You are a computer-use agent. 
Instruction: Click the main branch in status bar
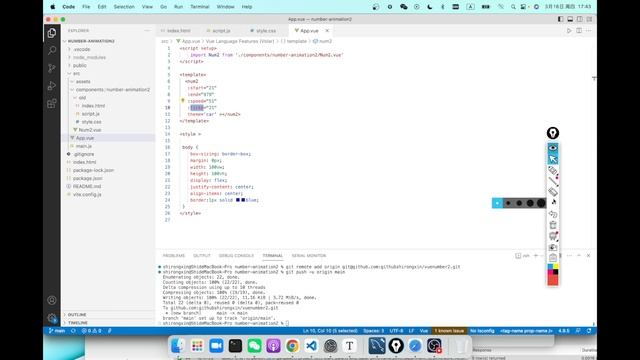coord(57,331)
